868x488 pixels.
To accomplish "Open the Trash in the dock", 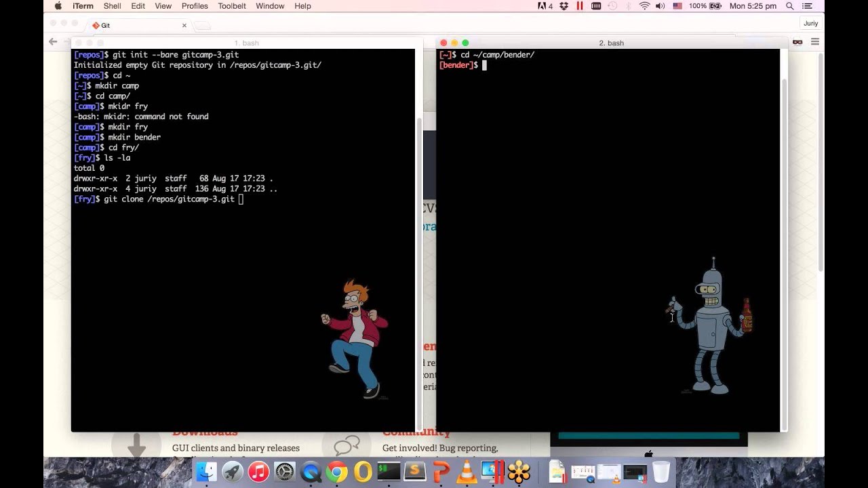I will click(x=661, y=471).
